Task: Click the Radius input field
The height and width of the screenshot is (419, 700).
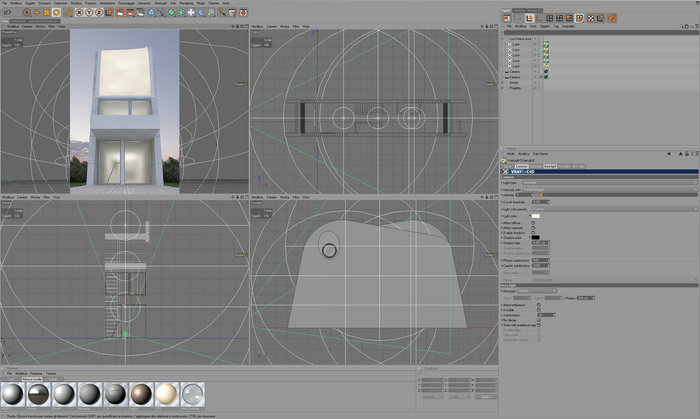Action: [585, 298]
